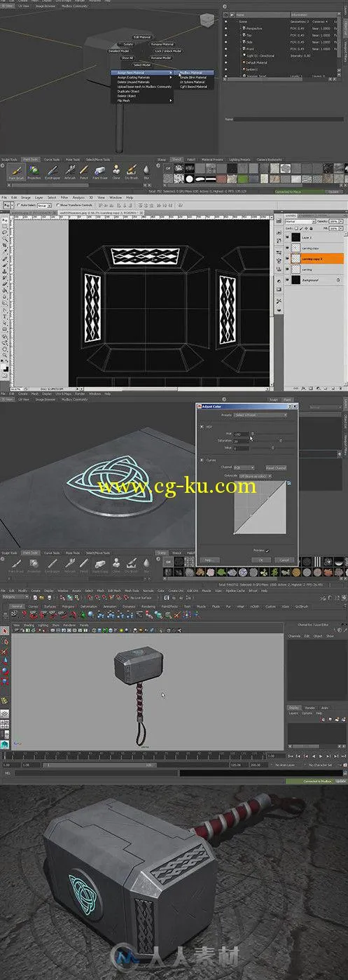Open Lighting Presets tab in Mudbox tray
This screenshot has height=980, width=348.
pyautogui.click(x=240, y=159)
